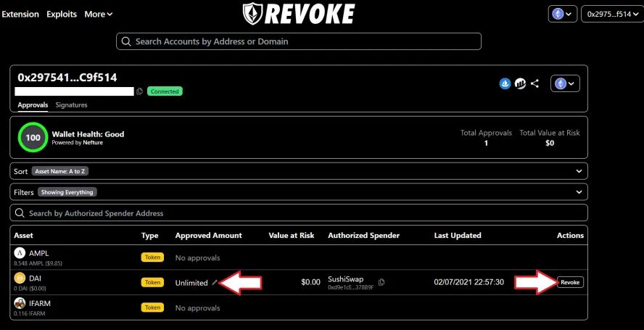The height and width of the screenshot is (330, 644).
Task: Expand the More menu
Action: tap(99, 14)
